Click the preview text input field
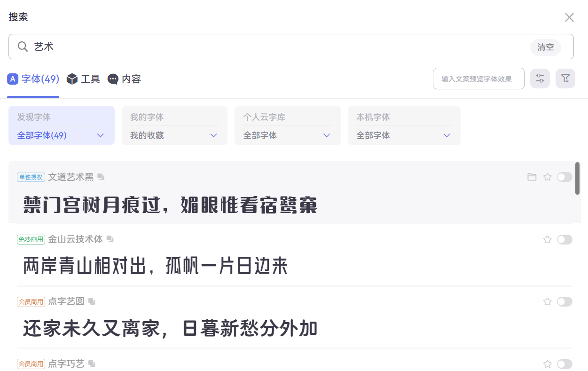The width and height of the screenshot is (588, 371). point(478,79)
